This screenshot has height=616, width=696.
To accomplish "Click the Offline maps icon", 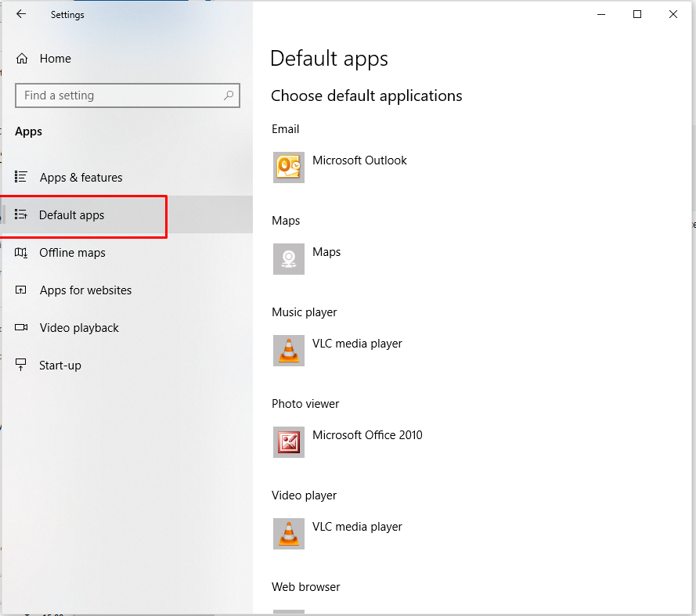I will point(21,253).
